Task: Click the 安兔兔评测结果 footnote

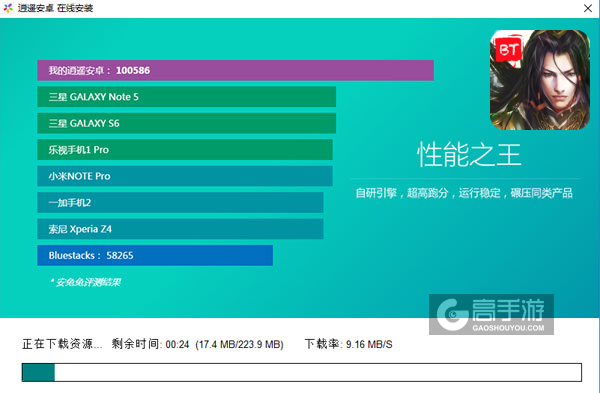Action: [x=85, y=282]
